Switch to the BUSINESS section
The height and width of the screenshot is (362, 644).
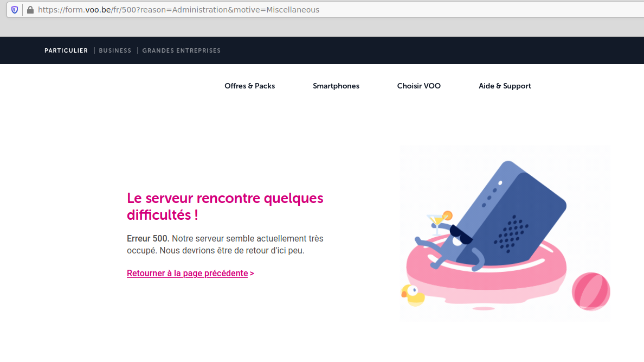point(115,50)
